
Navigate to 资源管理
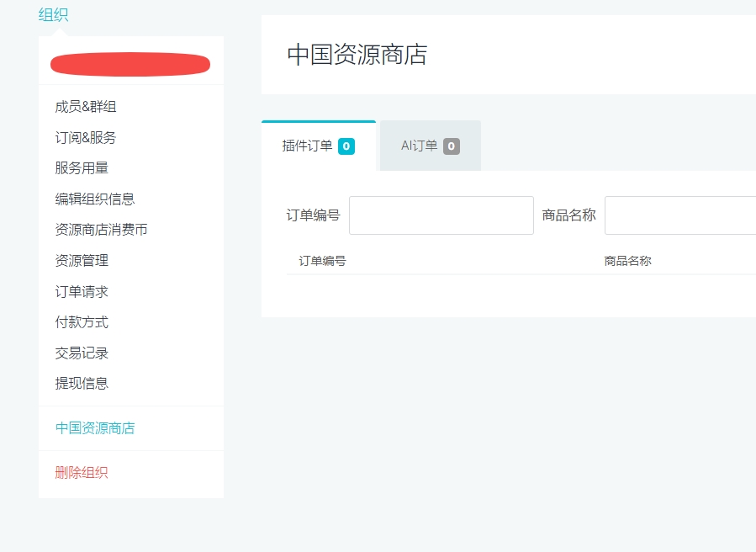pos(82,261)
